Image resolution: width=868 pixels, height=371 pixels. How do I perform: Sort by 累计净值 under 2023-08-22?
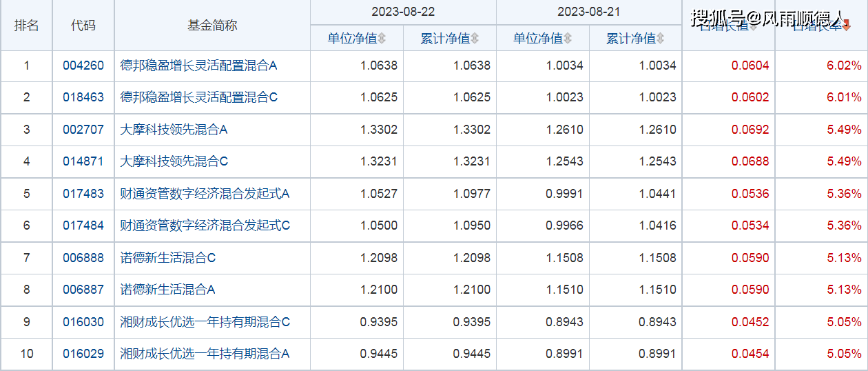point(450,39)
